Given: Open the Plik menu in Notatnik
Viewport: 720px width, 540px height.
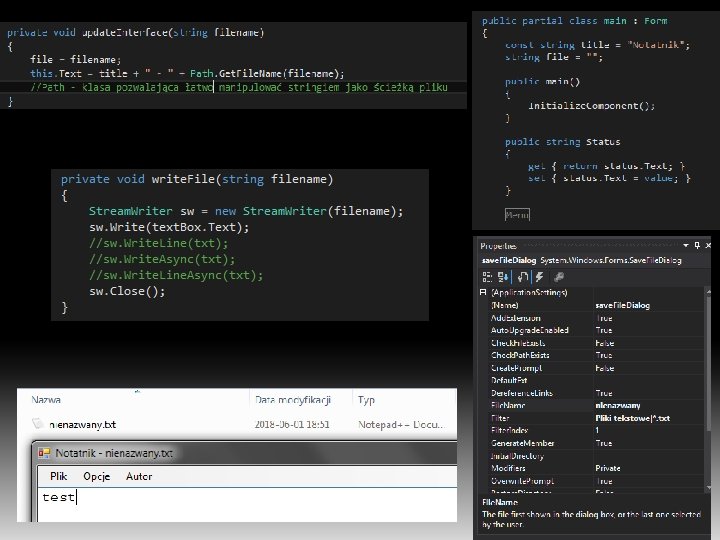Looking at the screenshot, I should (x=59, y=476).
